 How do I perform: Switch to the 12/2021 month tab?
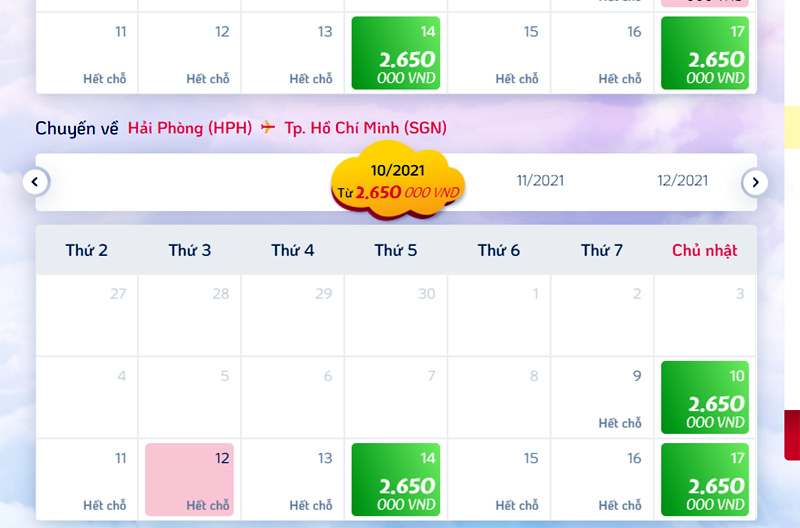coord(682,181)
